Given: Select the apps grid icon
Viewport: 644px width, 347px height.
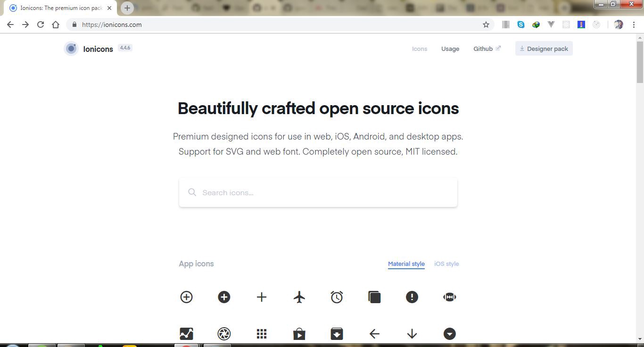Looking at the screenshot, I should coord(262,333).
